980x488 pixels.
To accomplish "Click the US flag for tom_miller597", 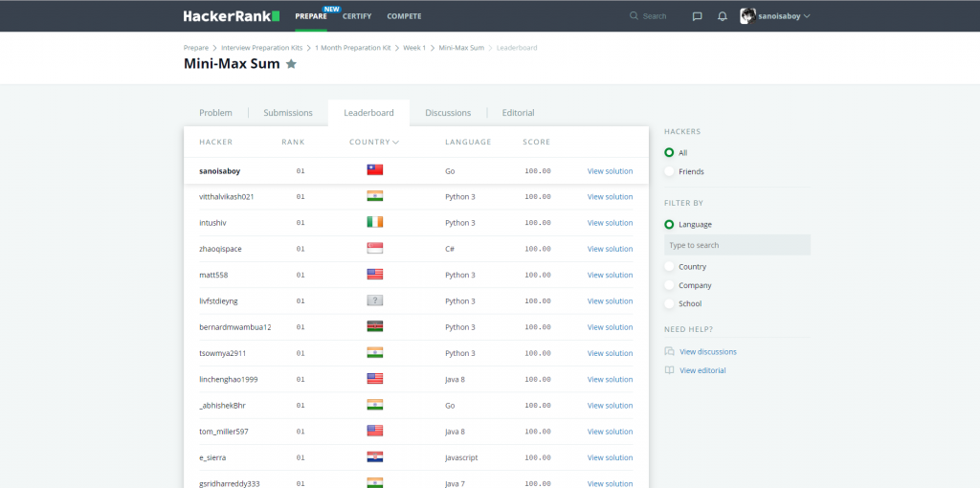I will 375,432.
